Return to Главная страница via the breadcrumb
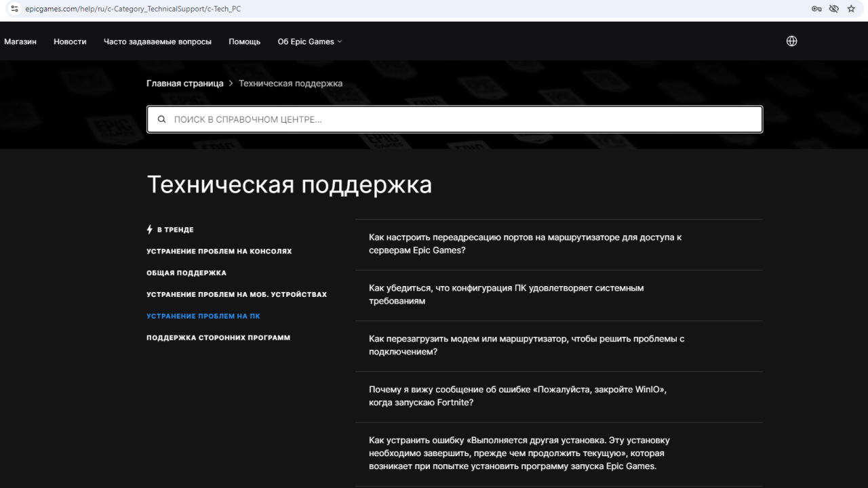The width and height of the screenshot is (868, 488). pos(185,83)
